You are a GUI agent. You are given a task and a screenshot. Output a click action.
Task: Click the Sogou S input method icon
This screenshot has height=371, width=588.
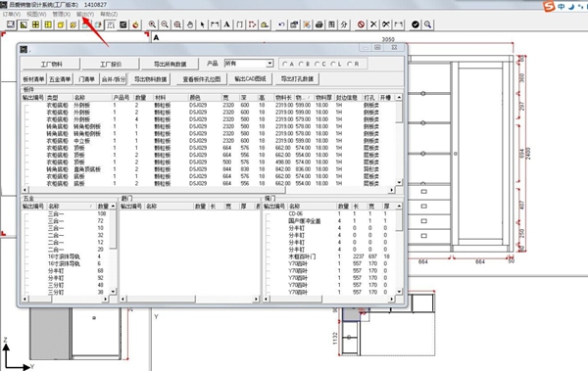point(549,7)
